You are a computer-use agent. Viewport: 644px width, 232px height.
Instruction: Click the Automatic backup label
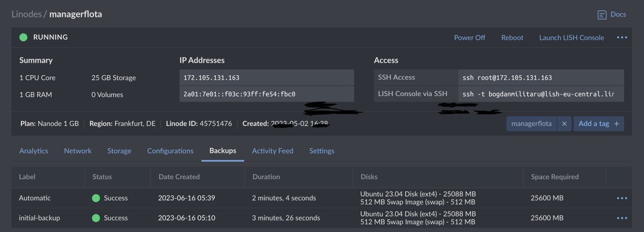pyautogui.click(x=35, y=198)
